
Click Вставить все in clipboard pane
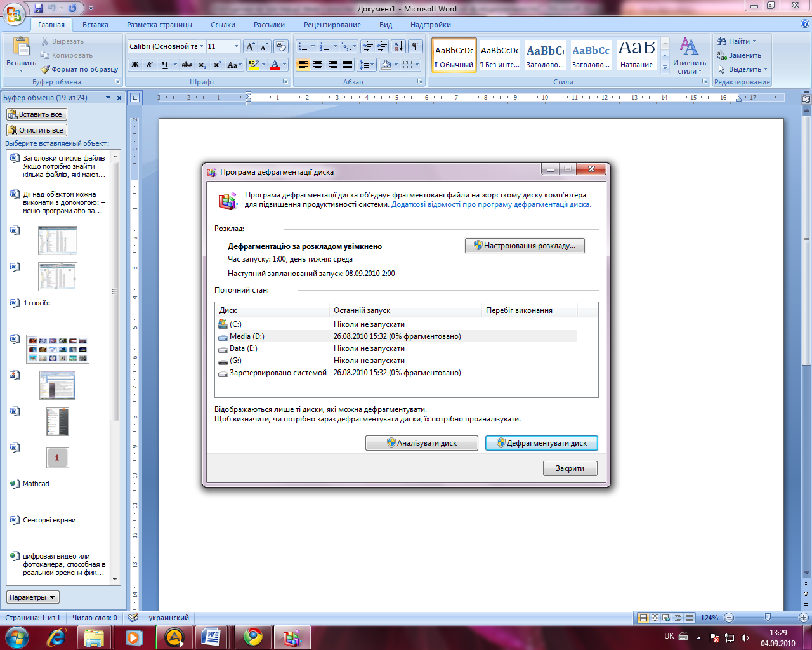pyautogui.click(x=36, y=114)
